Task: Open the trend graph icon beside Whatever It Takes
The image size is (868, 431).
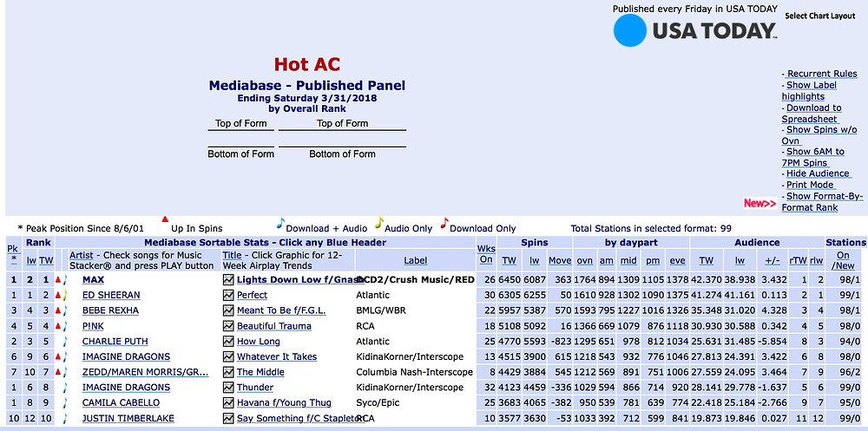Action: click(228, 357)
